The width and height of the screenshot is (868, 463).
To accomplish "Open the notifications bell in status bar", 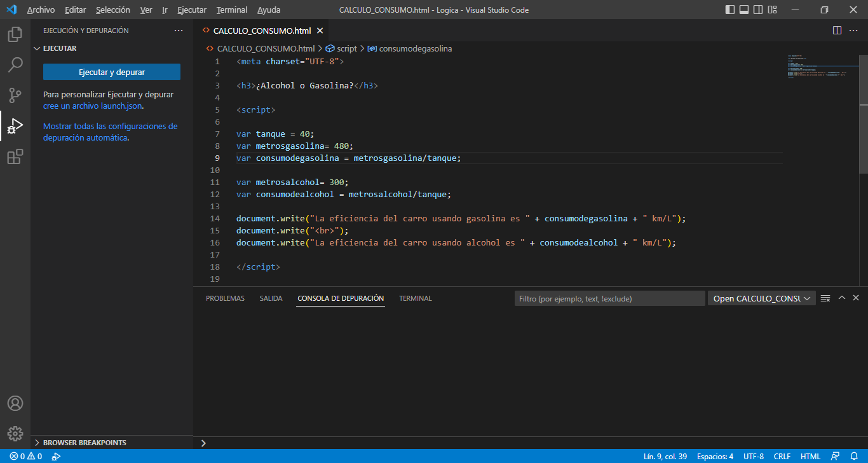I will tap(854, 457).
